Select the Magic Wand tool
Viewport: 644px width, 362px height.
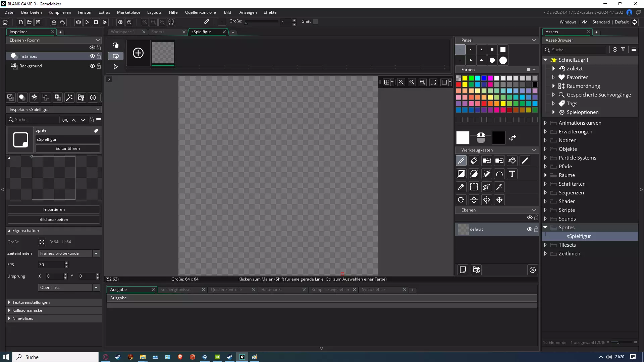[x=499, y=187]
